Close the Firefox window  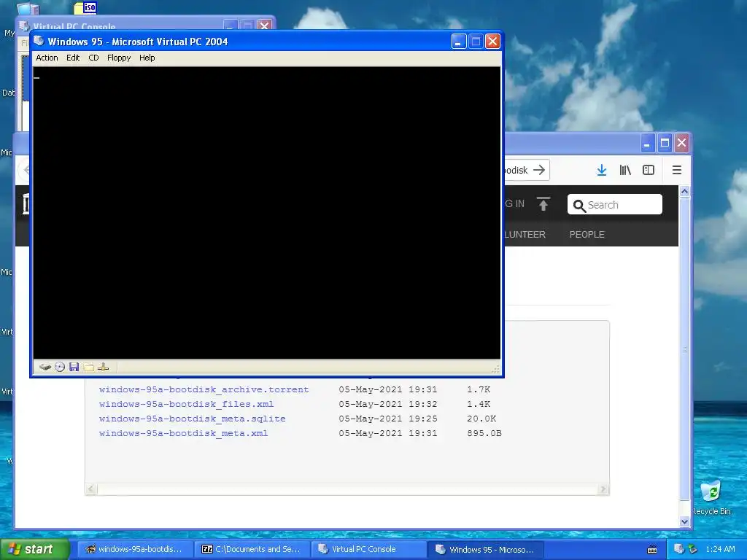pyautogui.click(x=682, y=143)
